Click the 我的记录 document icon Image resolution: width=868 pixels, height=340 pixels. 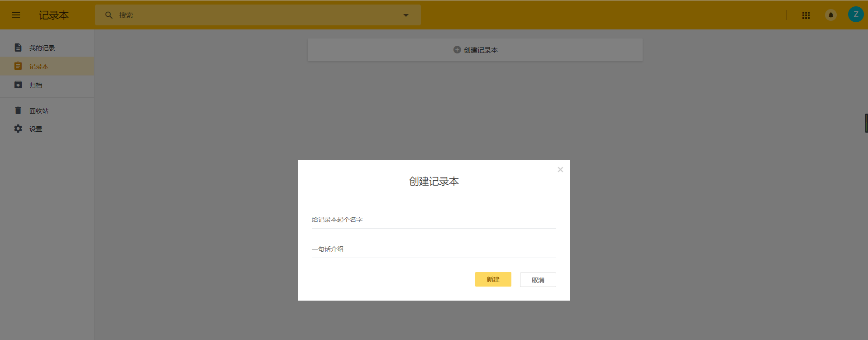point(18,48)
